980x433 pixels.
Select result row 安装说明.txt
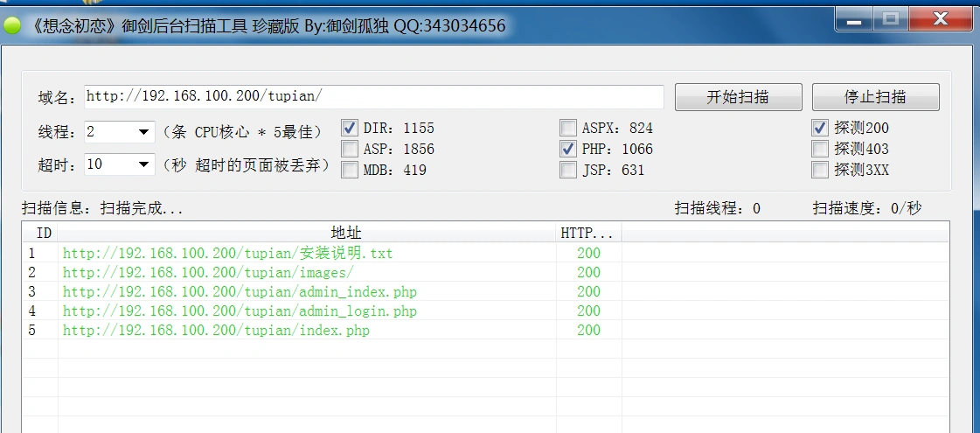coord(485,254)
